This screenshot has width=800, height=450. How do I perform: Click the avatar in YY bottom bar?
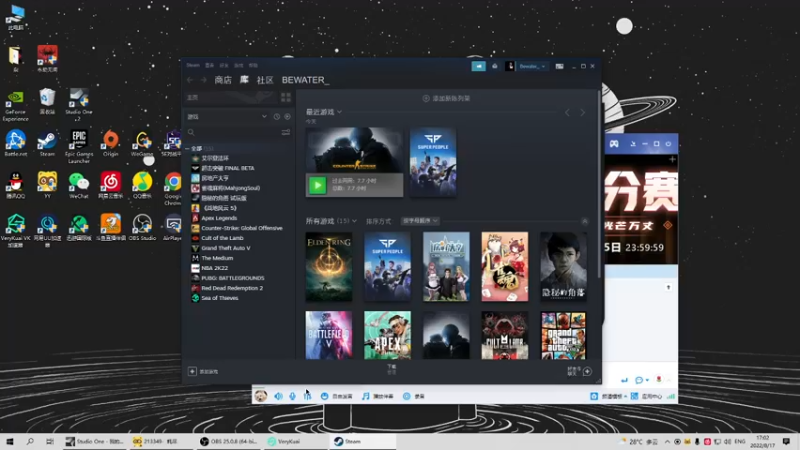[261, 396]
